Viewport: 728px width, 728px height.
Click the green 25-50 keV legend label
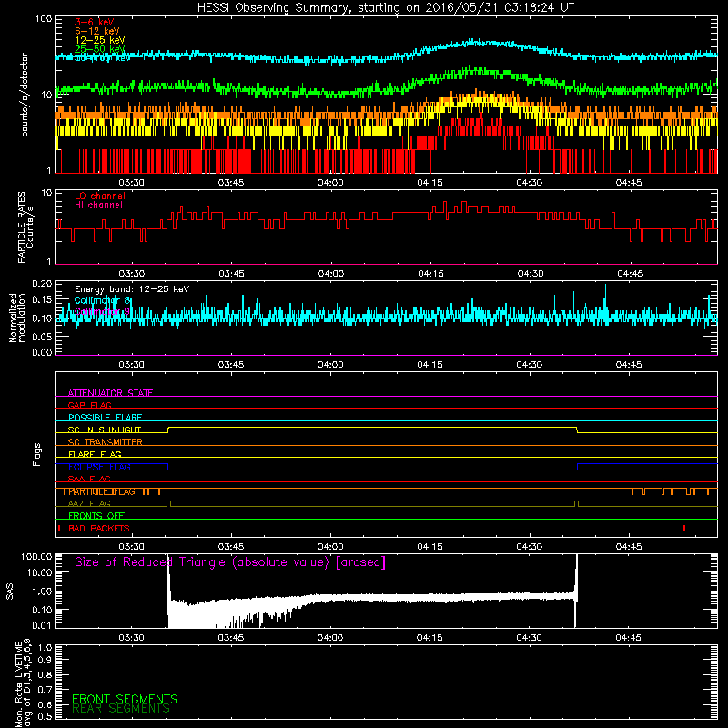[100, 49]
